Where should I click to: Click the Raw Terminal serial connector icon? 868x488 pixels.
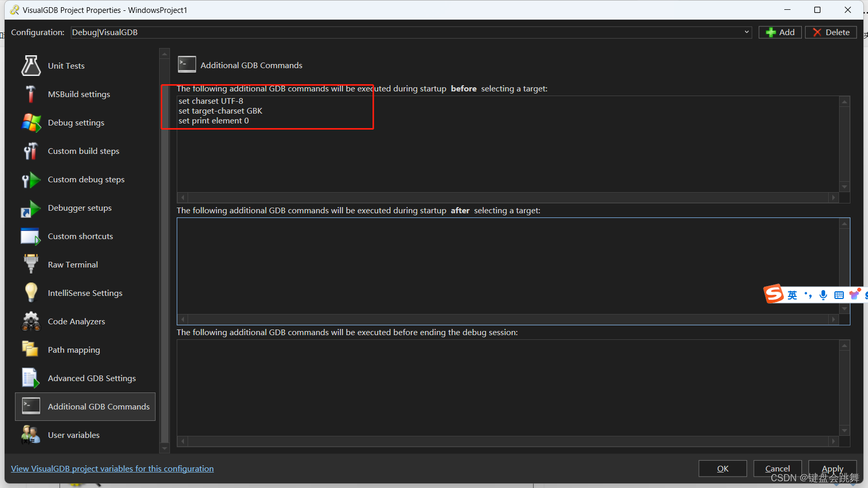(x=31, y=264)
